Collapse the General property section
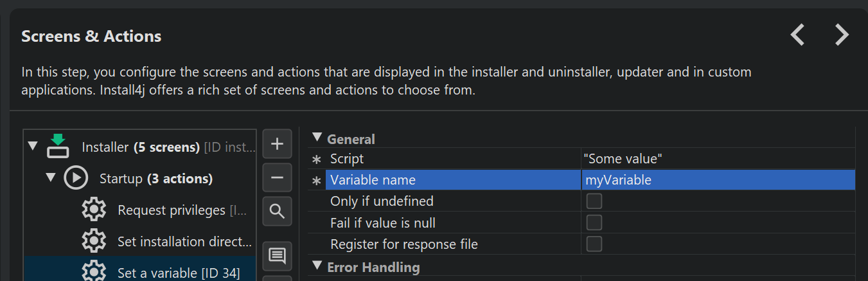Viewport: 868px width, 281px height. (x=316, y=138)
